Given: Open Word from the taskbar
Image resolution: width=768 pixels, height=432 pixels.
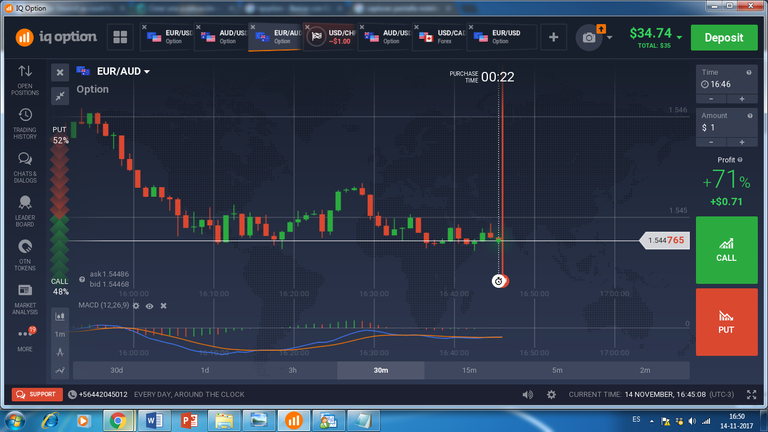Looking at the screenshot, I should (x=154, y=421).
